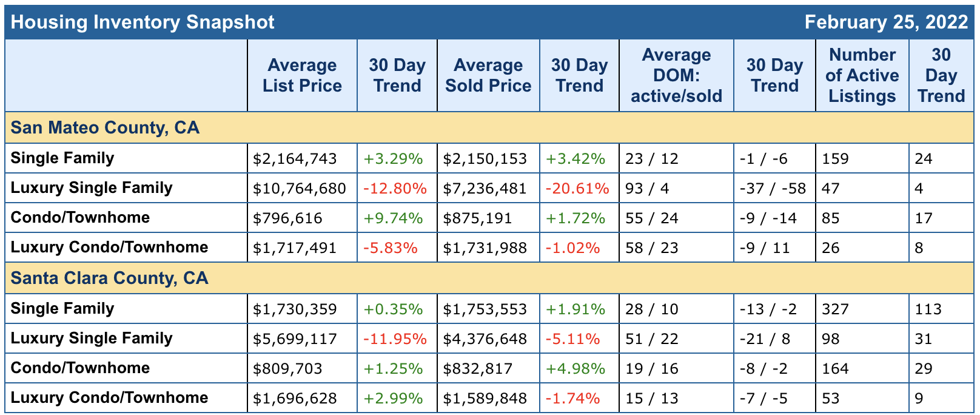This screenshot has height=415, width=980.
Task: Click the $7,236,481 sold price cell
Action: click(x=485, y=189)
